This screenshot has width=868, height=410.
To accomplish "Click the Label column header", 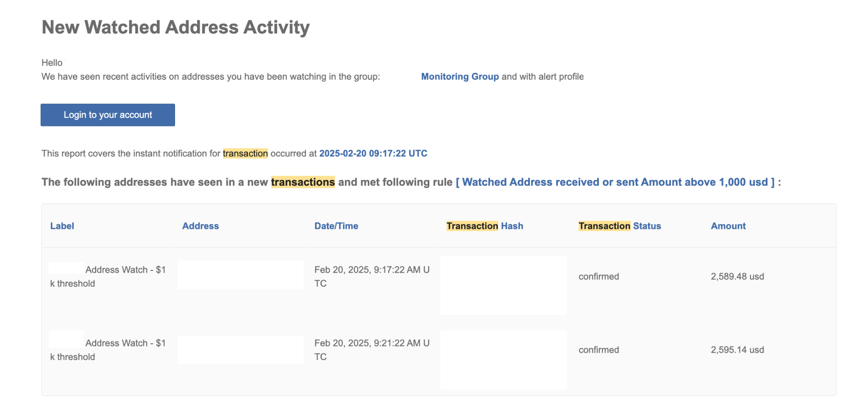I will 62,226.
